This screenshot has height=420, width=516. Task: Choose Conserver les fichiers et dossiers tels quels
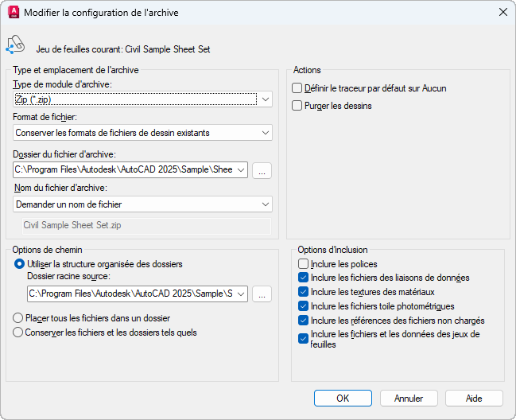coord(19,332)
